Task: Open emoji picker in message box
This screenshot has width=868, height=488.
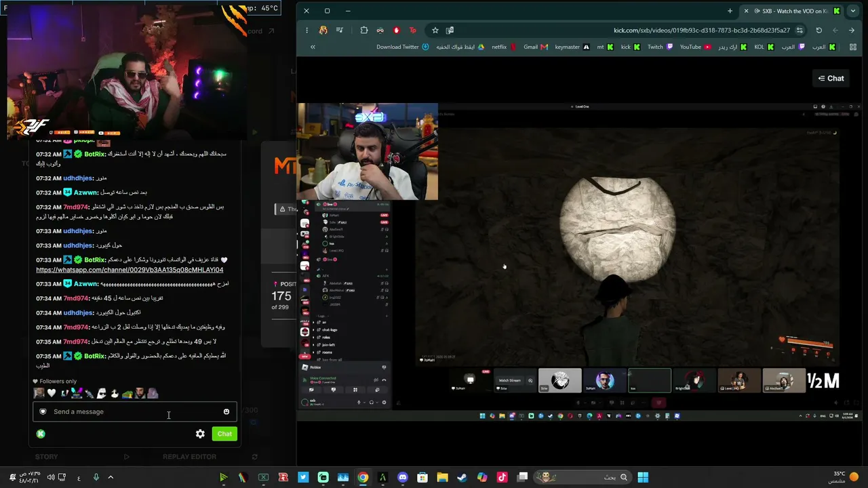Action: 226,411
